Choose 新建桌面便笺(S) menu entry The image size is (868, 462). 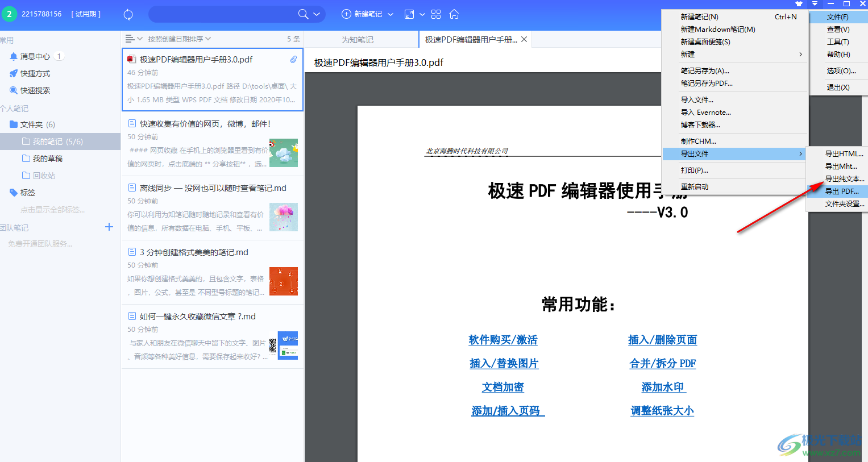point(735,42)
